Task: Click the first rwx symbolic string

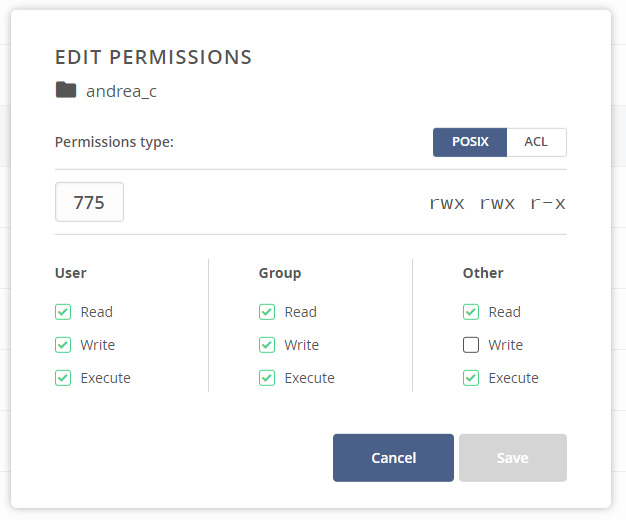Action: coord(447,203)
